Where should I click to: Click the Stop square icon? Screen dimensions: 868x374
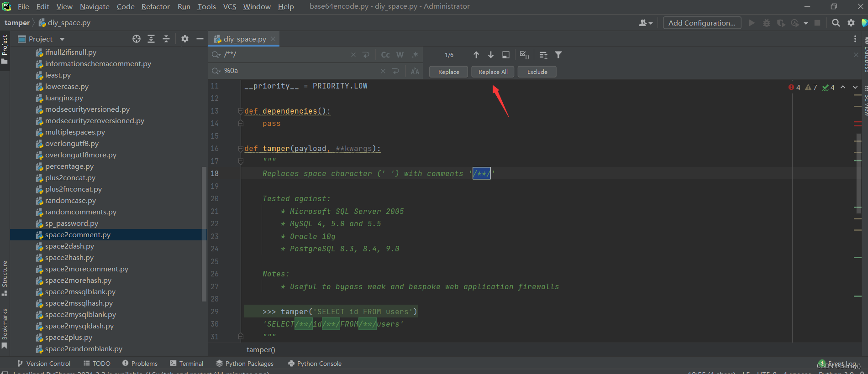coord(817,23)
